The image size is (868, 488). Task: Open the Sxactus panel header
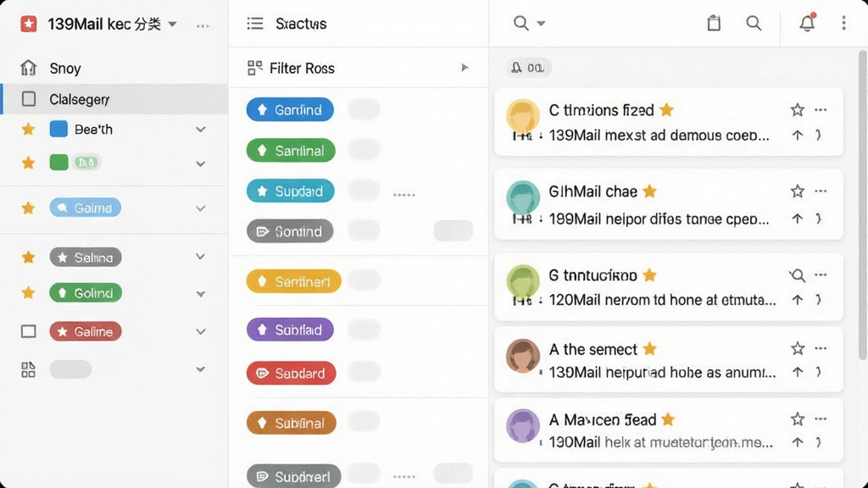point(301,24)
